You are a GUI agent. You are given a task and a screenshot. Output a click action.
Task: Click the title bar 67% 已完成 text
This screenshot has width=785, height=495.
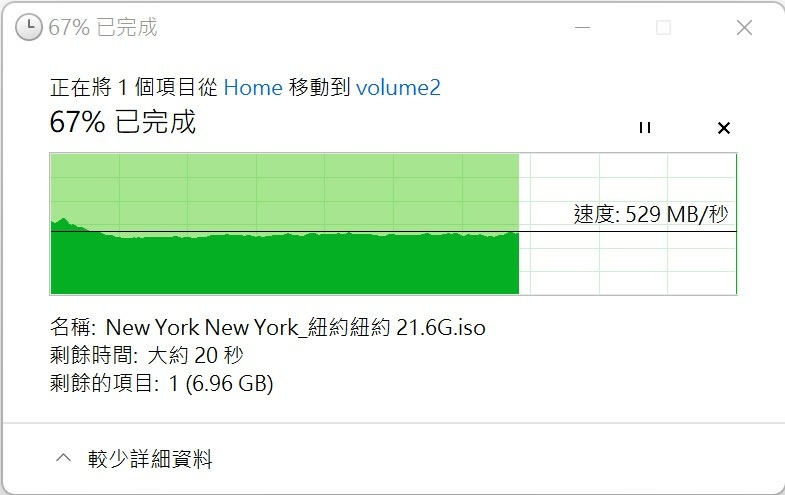(x=103, y=27)
